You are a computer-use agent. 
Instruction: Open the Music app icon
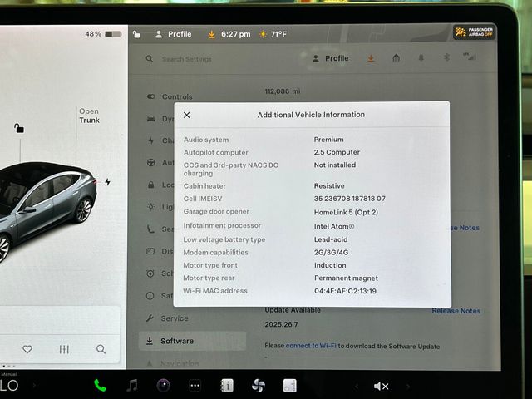[x=131, y=386]
